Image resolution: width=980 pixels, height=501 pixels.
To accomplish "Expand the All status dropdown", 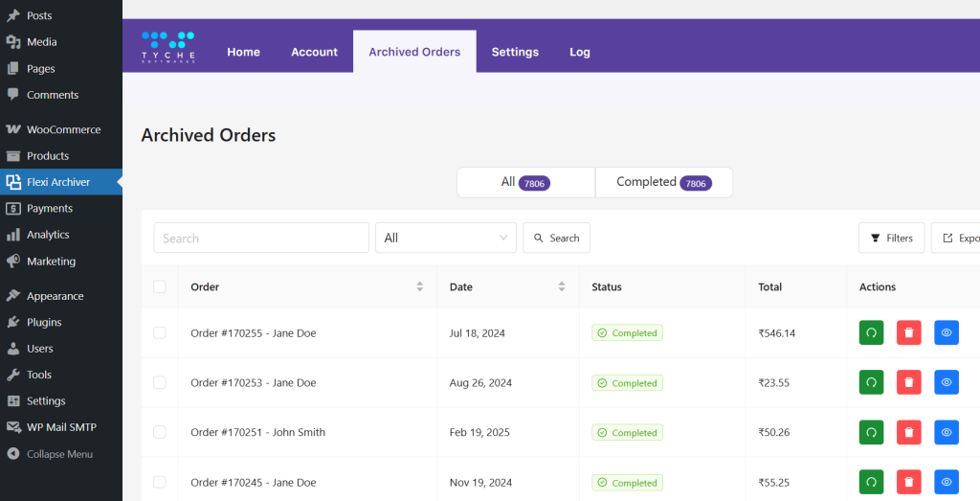I will click(445, 238).
